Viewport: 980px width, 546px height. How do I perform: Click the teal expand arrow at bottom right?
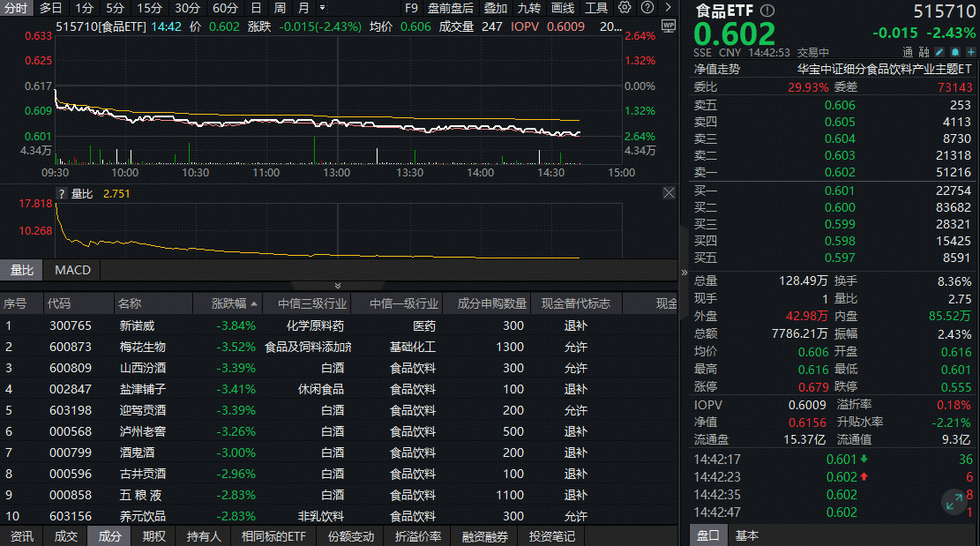tap(954, 503)
